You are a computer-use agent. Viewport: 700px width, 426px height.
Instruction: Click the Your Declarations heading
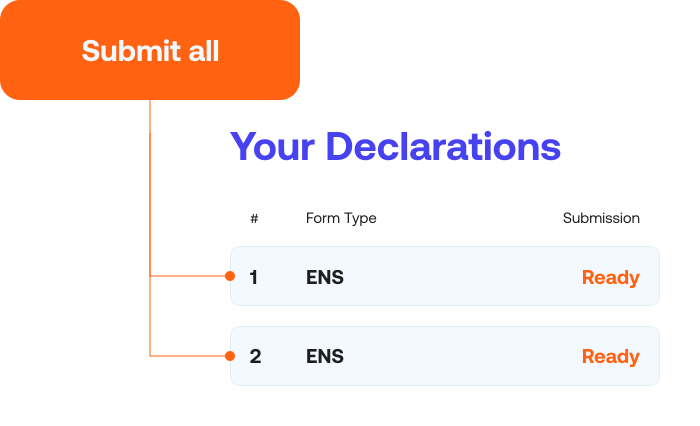pos(395,146)
